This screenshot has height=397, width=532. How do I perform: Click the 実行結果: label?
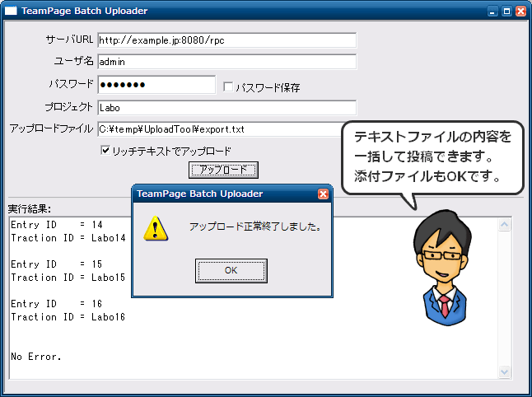30,209
